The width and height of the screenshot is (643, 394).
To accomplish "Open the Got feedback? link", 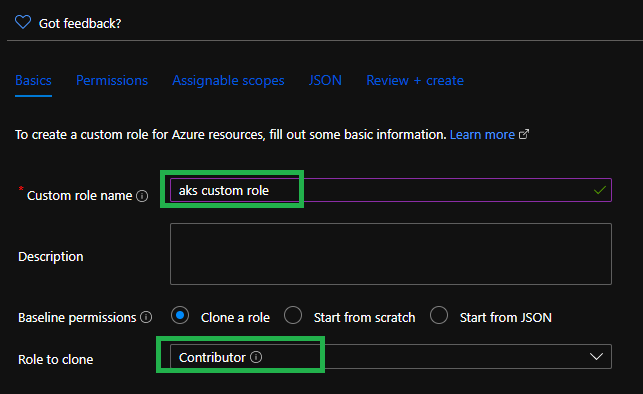I will pos(80,24).
